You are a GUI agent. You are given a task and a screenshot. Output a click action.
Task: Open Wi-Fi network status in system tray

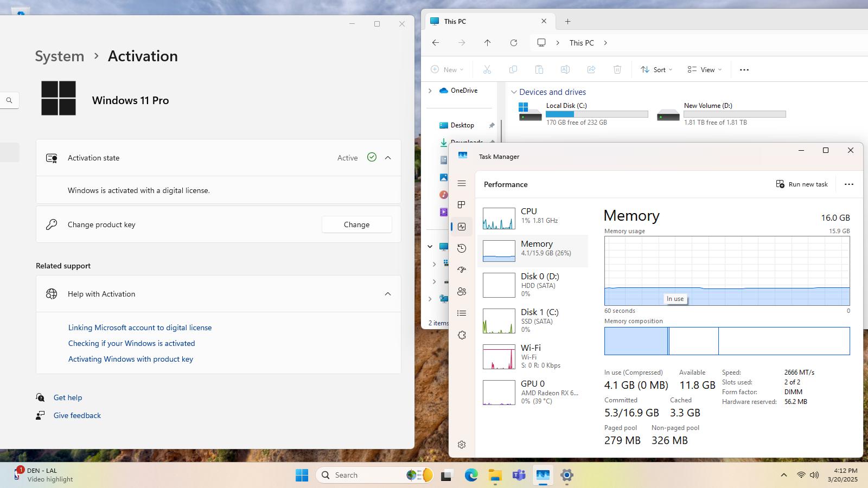pyautogui.click(x=801, y=476)
